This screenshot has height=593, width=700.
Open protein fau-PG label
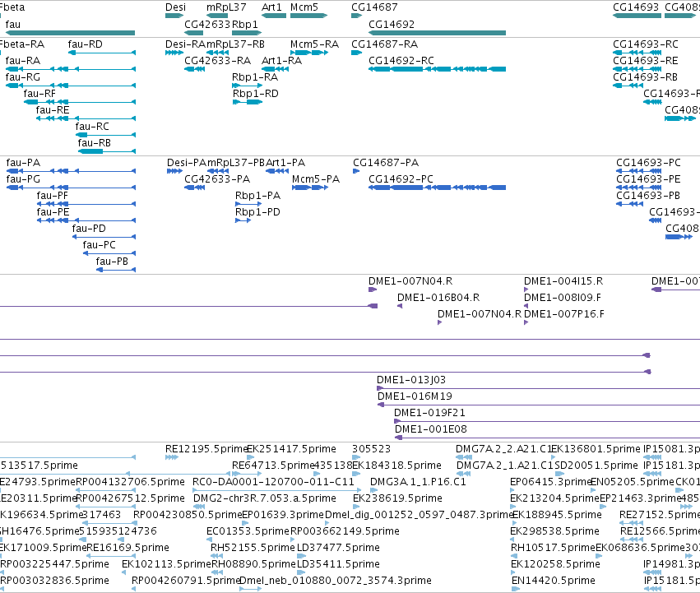[23, 179]
